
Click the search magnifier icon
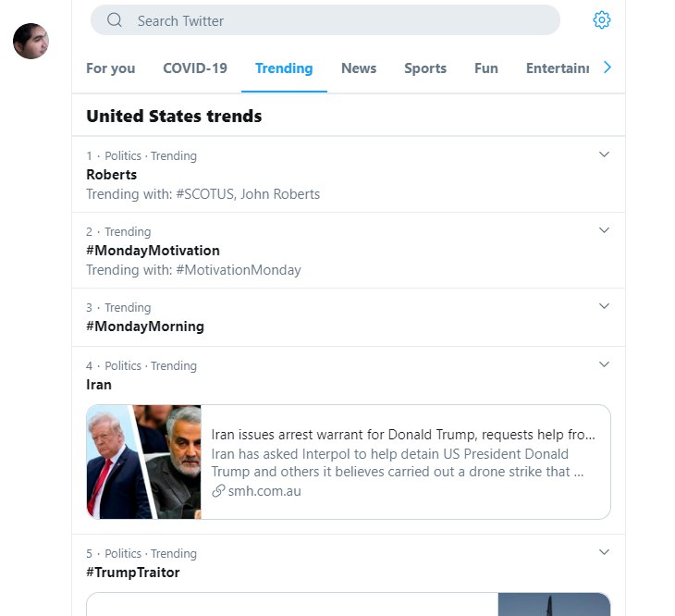pyautogui.click(x=115, y=20)
